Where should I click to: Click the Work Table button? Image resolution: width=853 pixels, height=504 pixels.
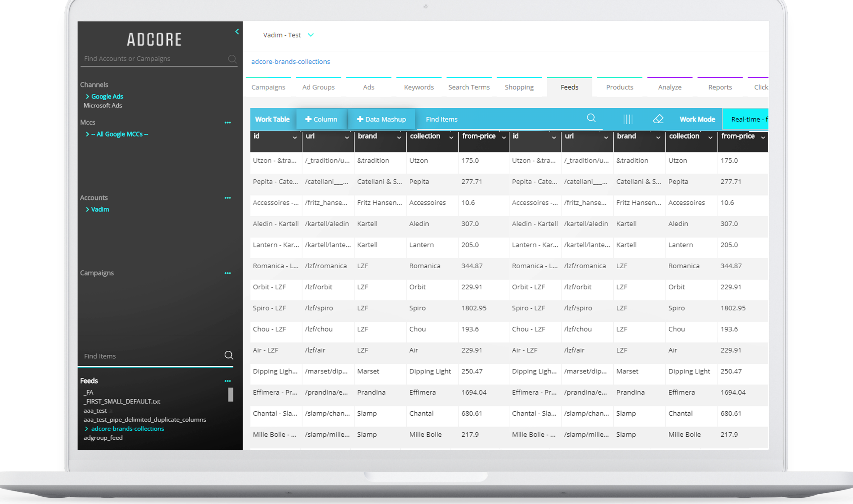tap(272, 120)
